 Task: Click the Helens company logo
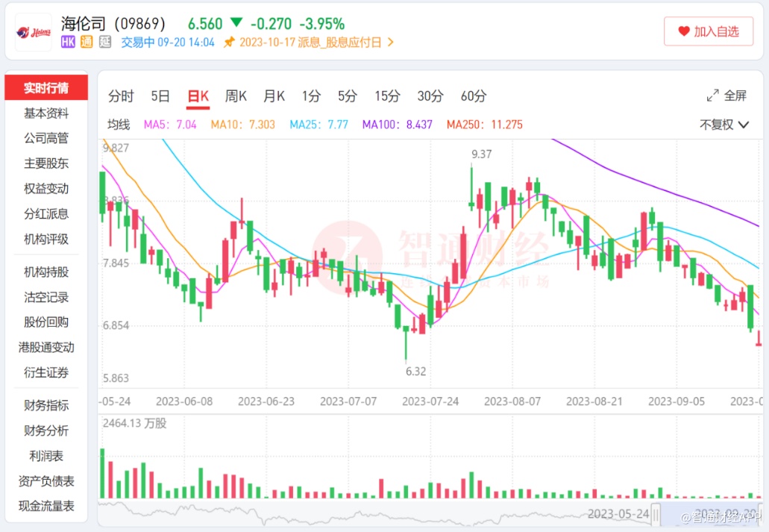pyautogui.click(x=33, y=33)
